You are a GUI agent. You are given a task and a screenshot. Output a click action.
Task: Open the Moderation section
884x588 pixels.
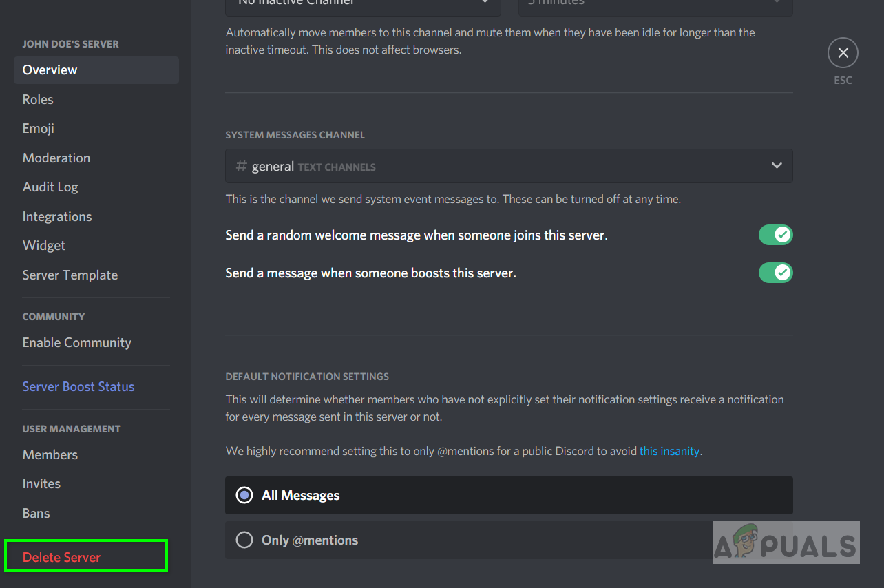tap(56, 158)
